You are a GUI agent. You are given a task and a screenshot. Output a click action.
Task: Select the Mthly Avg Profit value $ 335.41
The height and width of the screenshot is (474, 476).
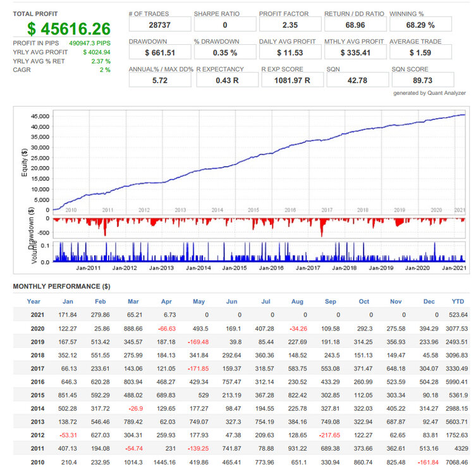[355, 53]
